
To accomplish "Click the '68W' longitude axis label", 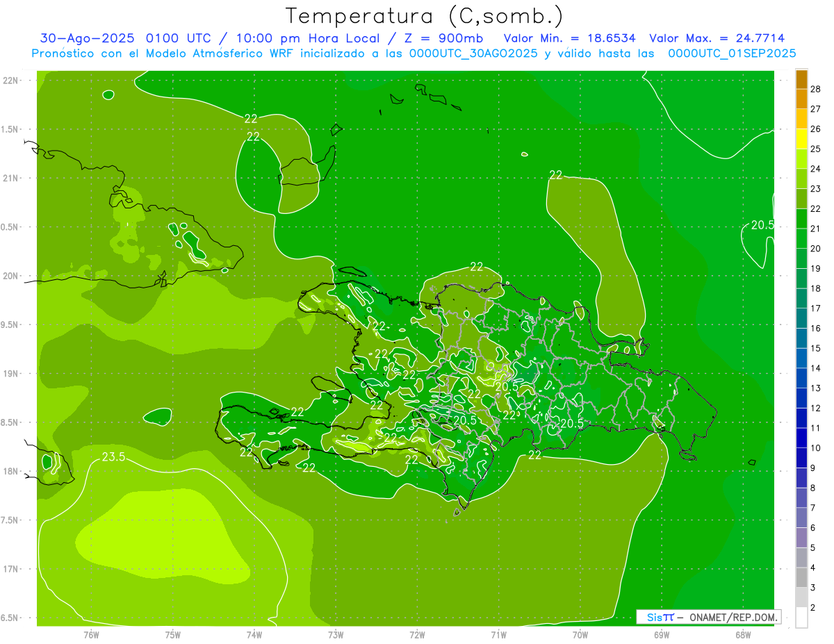I will click(743, 634).
